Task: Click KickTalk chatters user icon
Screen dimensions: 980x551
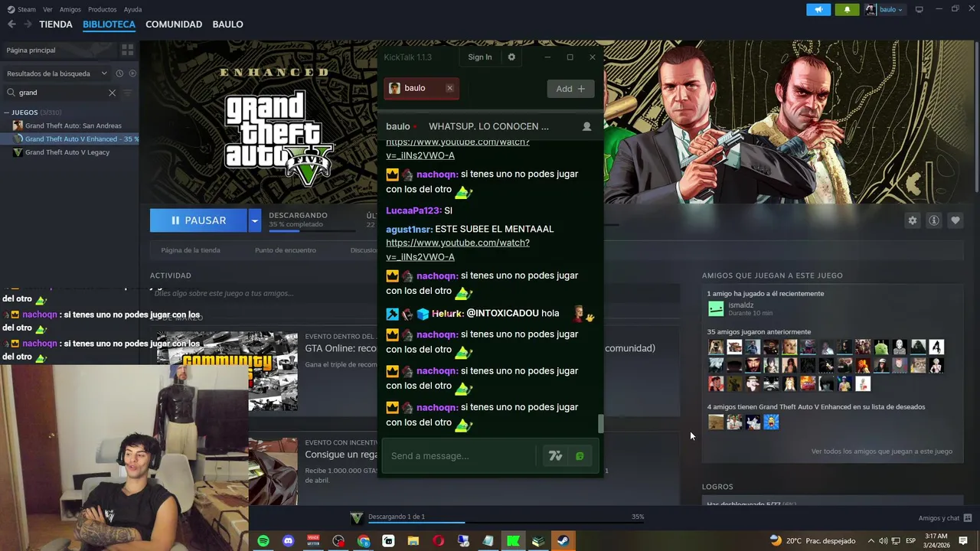Action: (586, 126)
